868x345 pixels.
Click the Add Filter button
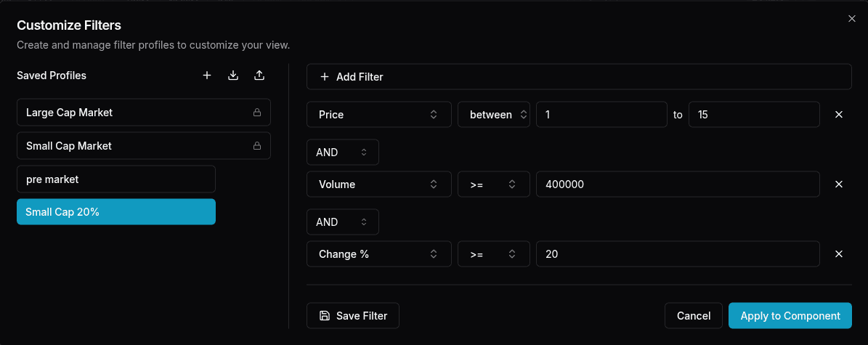pyautogui.click(x=578, y=77)
